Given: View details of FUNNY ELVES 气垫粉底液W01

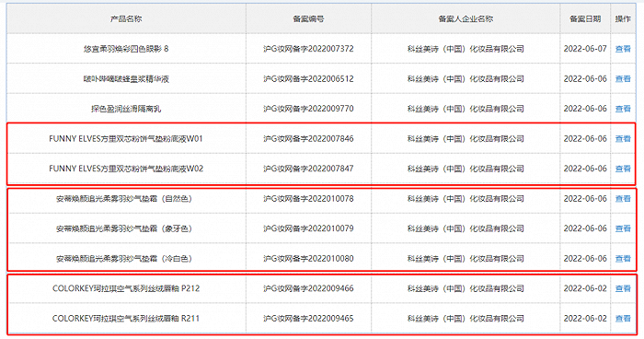Looking at the screenshot, I should (623, 139).
